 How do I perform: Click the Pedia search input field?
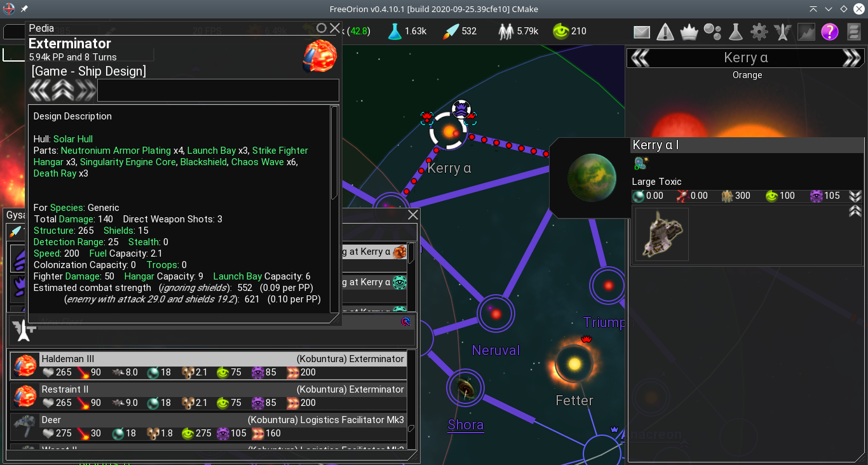(217, 90)
